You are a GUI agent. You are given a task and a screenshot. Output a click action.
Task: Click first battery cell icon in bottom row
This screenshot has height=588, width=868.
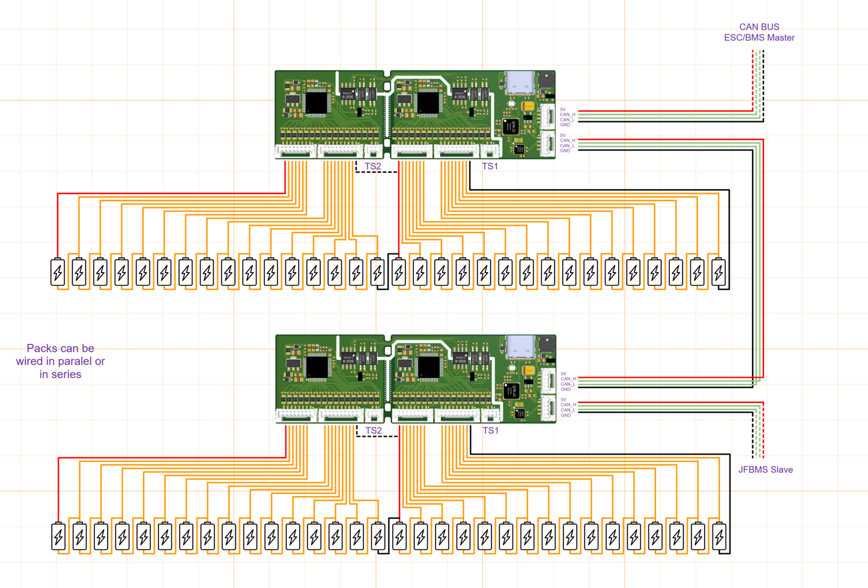(58, 536)
